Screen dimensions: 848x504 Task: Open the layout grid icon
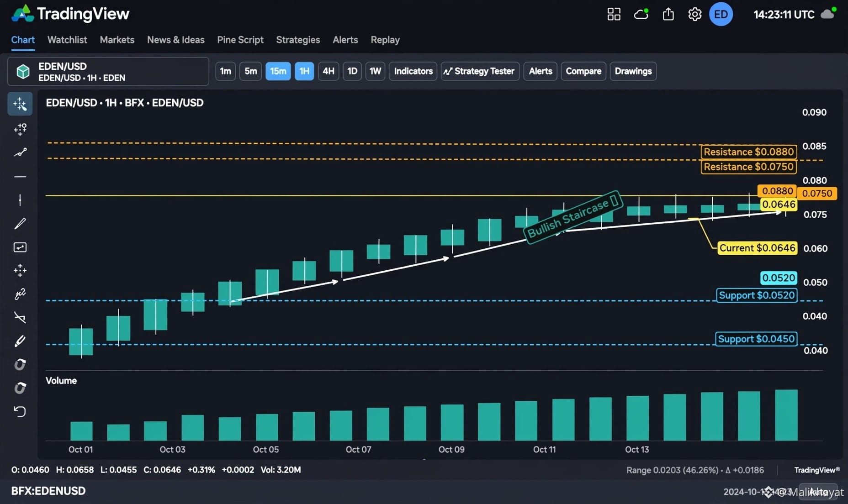pos(614,14)
